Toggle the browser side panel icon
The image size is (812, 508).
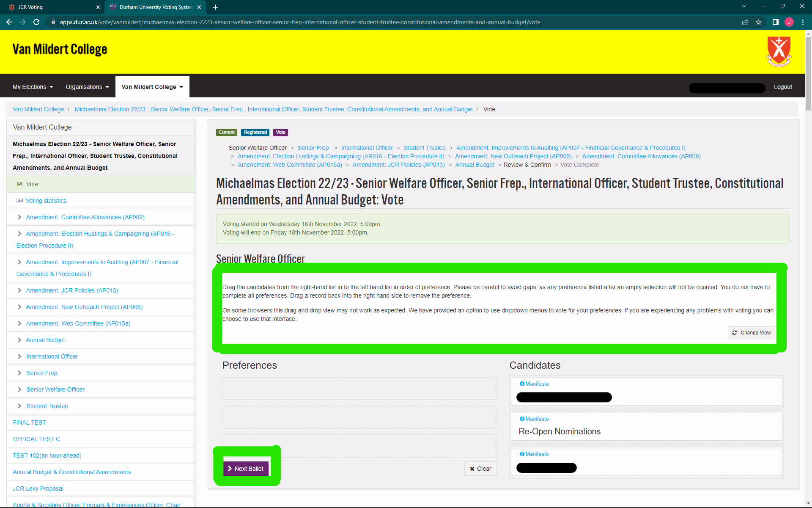(x=776, y=22)
